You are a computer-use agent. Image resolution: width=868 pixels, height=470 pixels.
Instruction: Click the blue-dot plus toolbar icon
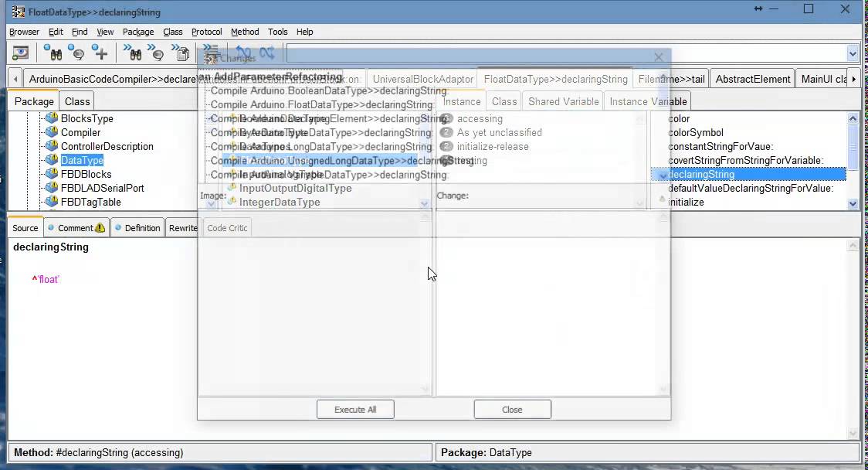[x=100, y=53]
